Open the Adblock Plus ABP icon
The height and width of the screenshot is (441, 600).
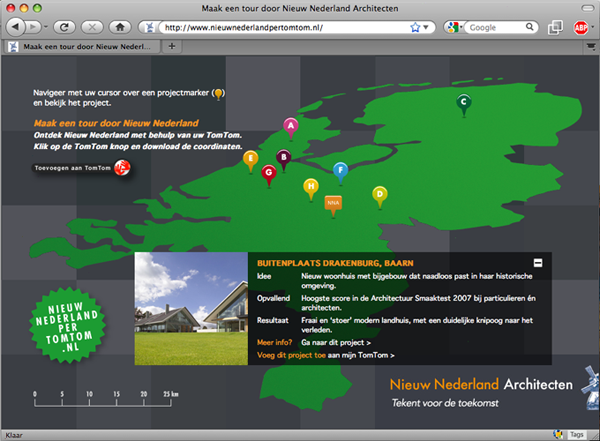pos(580,27)
